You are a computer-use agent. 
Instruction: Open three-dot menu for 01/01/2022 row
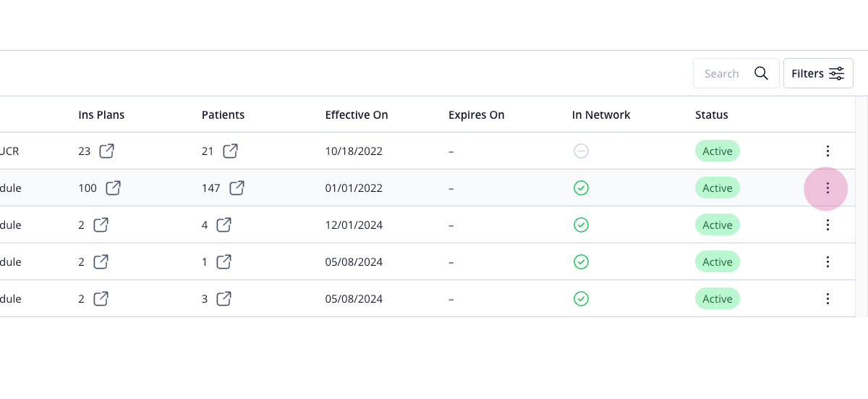827,188
